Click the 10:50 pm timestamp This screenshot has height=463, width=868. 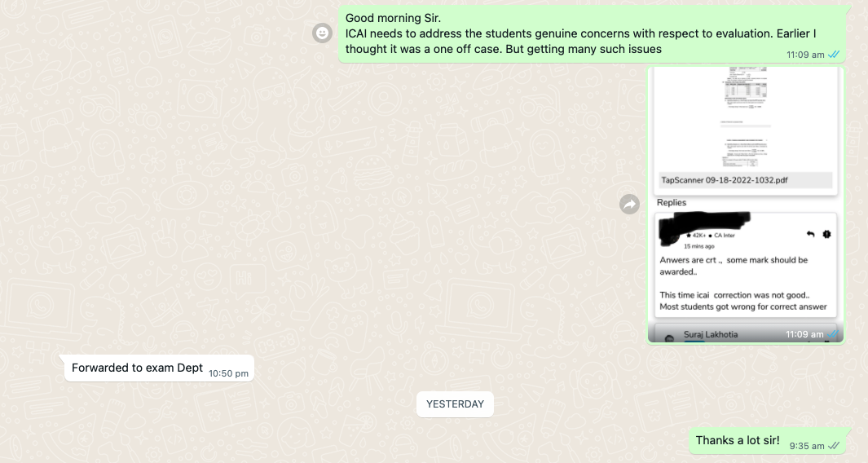(x=228, y=373)
